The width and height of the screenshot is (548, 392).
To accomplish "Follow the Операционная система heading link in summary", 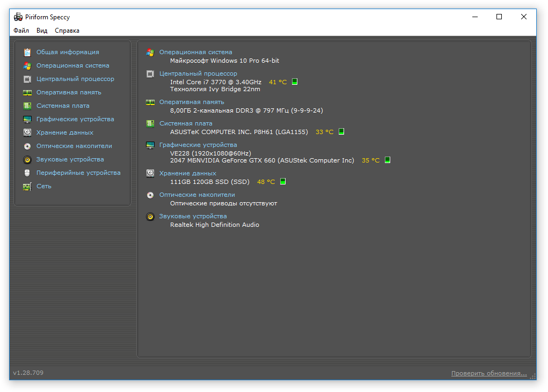I will 196,52.
